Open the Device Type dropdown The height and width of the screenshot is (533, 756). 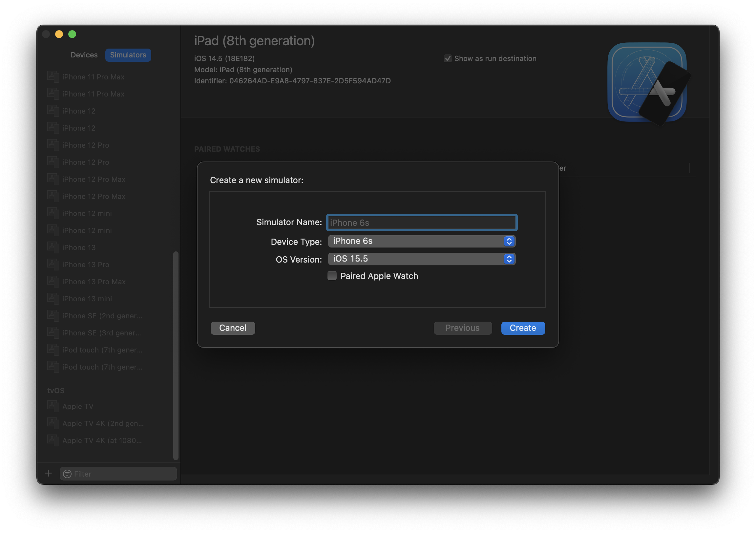click(421, 241)
